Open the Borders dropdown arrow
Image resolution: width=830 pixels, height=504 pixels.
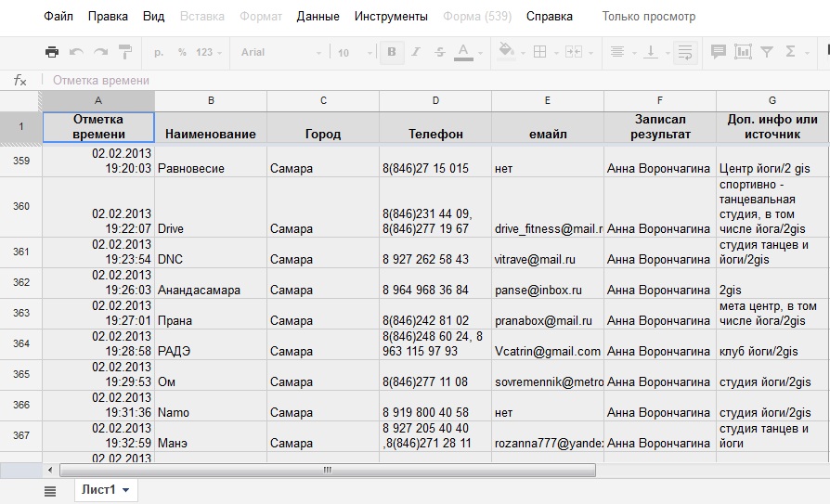click(x=556, y=53)
